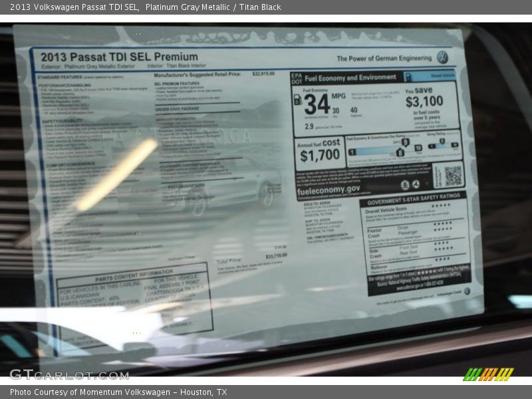Click the VW logo below Volkswagen Credit
This screenshot has width=532, height=399.
[x=467, y=291]
